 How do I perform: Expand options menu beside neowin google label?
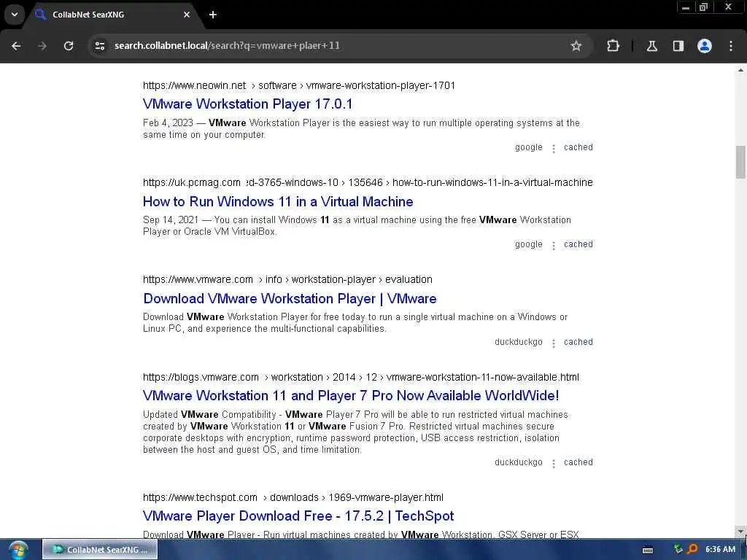[x=554, y=148]
